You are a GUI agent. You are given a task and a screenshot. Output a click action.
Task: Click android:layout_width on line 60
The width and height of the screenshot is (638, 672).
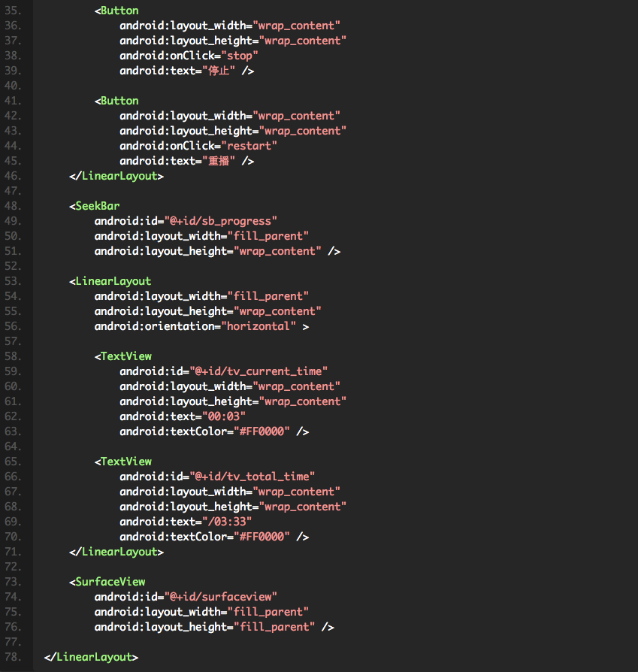(x=183, y=386)
